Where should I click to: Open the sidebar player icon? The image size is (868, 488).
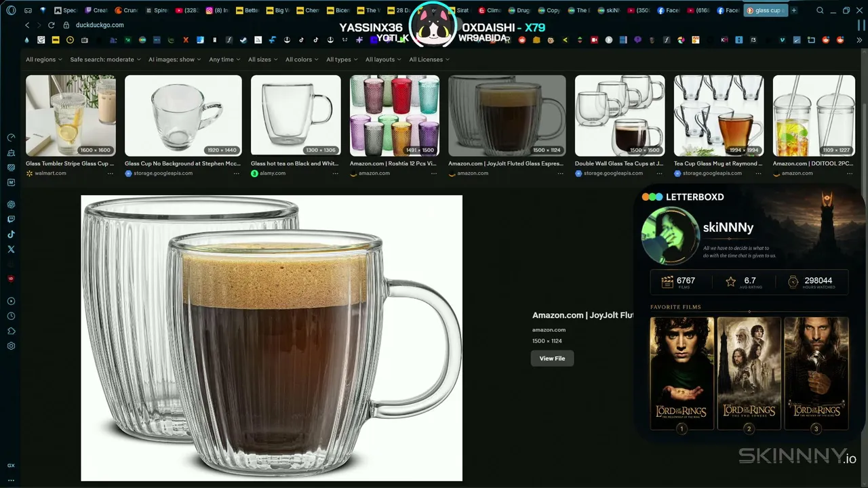pyautogui.click(x=11, y=301)
